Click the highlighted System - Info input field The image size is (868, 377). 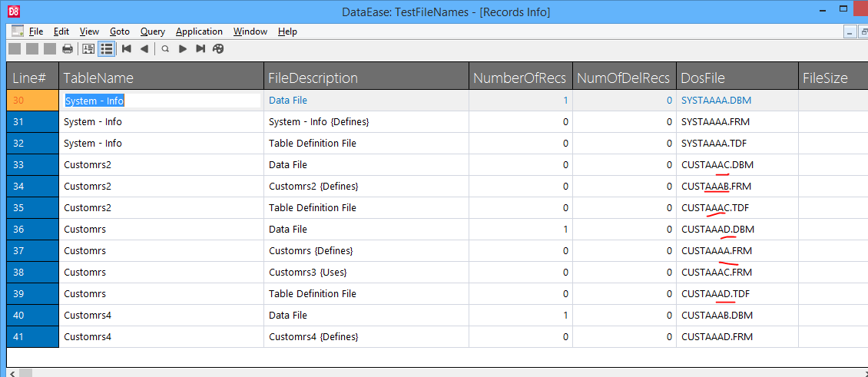tap(162, 101)
